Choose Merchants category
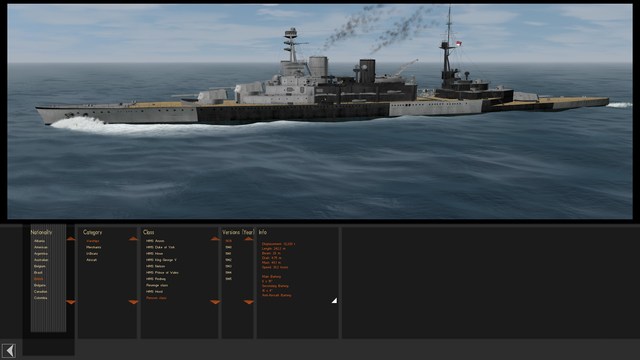 [x=93, y=247]
